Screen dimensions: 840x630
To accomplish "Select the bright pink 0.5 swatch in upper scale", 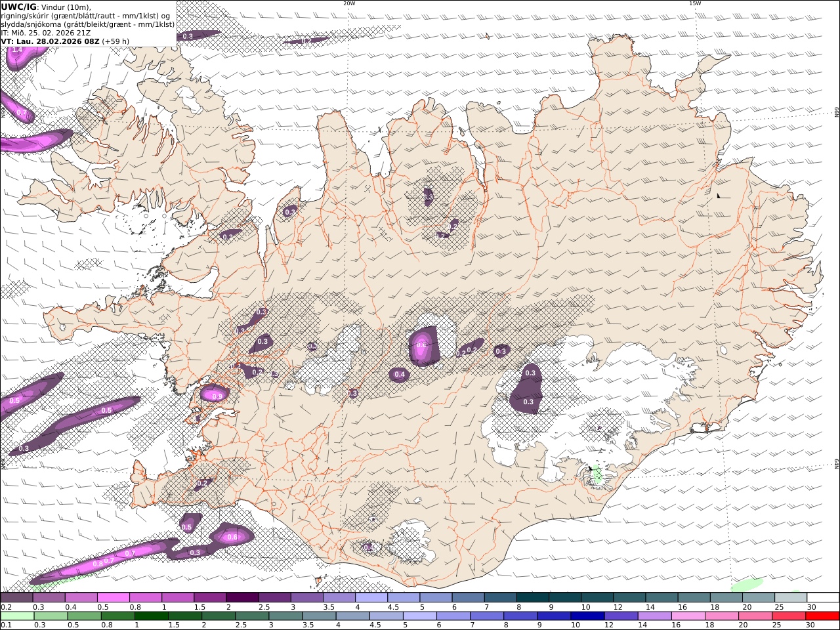I will click(113, 597).
